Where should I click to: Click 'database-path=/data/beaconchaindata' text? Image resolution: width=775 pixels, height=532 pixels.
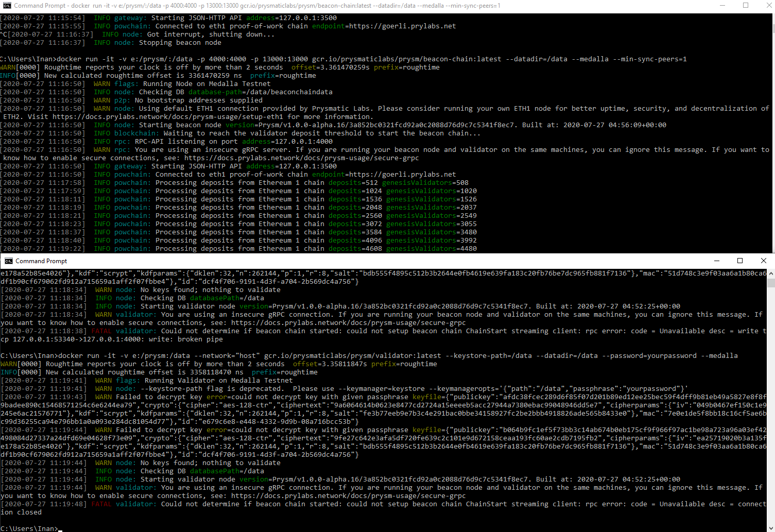(x=260, y=92)
